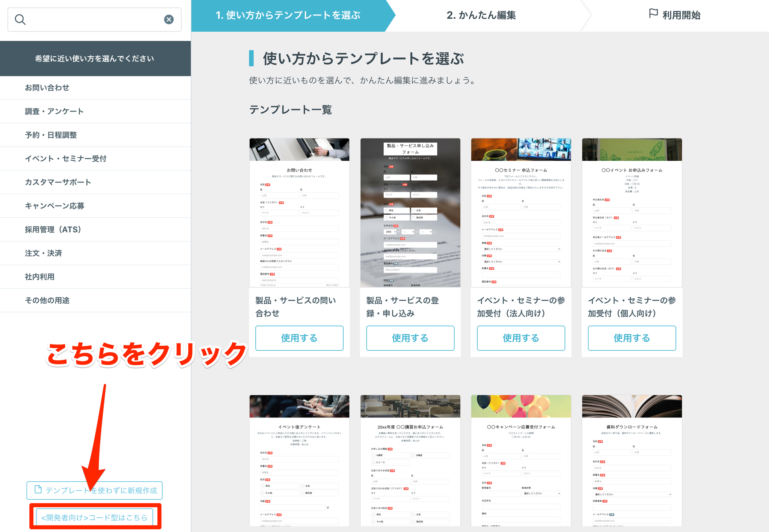This screenshot has height=532, width=769.
Task: Use the イベント・セミナー（個人向け） template button
Action: pyautogui.click(x=632, y=338)
